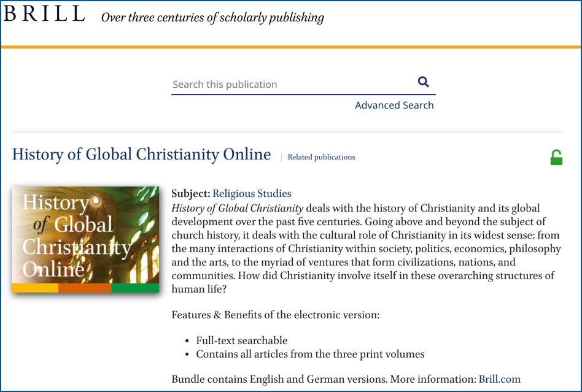The image size is (582, 392).
Task: Click the yellow segment of the cover's color bar
Action: pos(35,288)
